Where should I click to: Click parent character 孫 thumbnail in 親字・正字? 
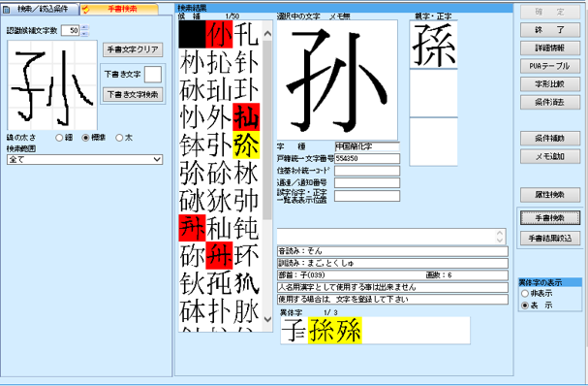pos(434,45)
